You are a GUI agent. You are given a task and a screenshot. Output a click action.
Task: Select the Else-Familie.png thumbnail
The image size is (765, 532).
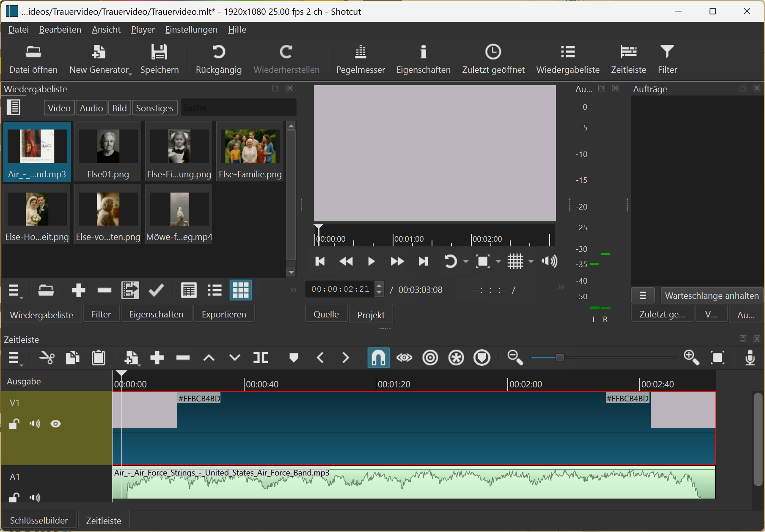(250, 151)
